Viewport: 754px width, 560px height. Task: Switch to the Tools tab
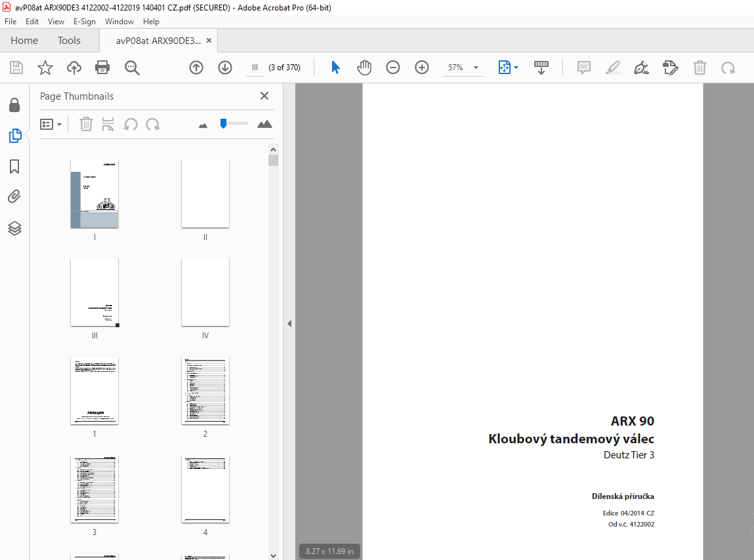click(x=69, y=41)
